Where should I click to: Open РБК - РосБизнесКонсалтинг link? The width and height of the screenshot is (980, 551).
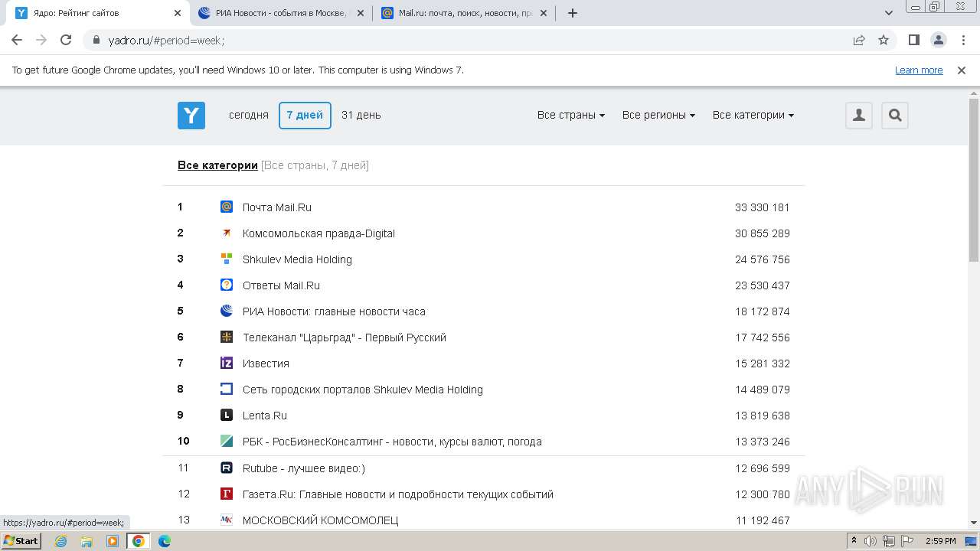tap(392, 442)
